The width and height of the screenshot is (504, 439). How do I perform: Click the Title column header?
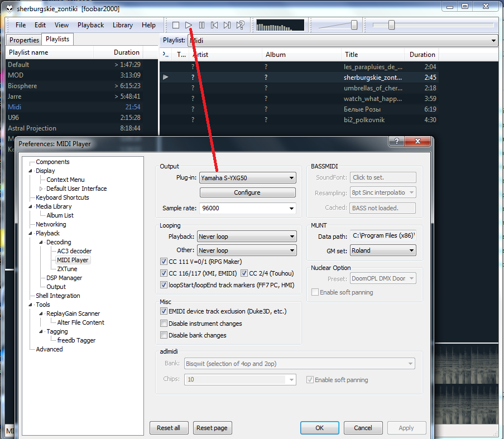(x=373, y=55)
